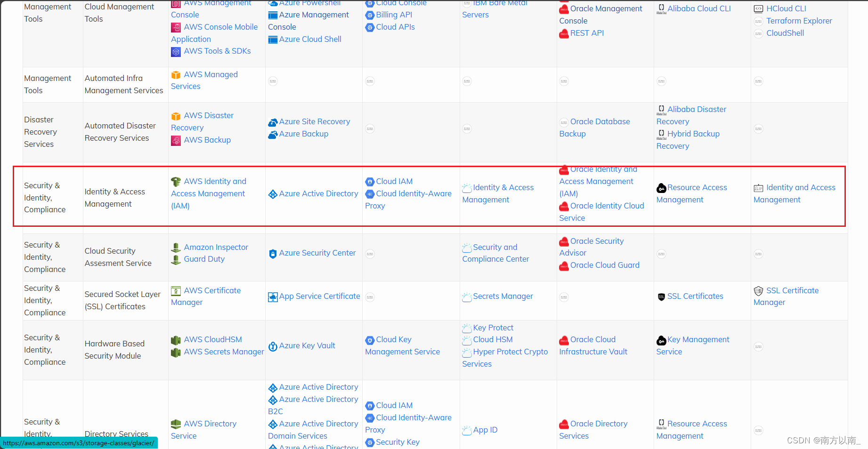Open the AWS Secrets Manager link
Image resolution: width=868 pixels, height=449 pixels.
point(224,352)
